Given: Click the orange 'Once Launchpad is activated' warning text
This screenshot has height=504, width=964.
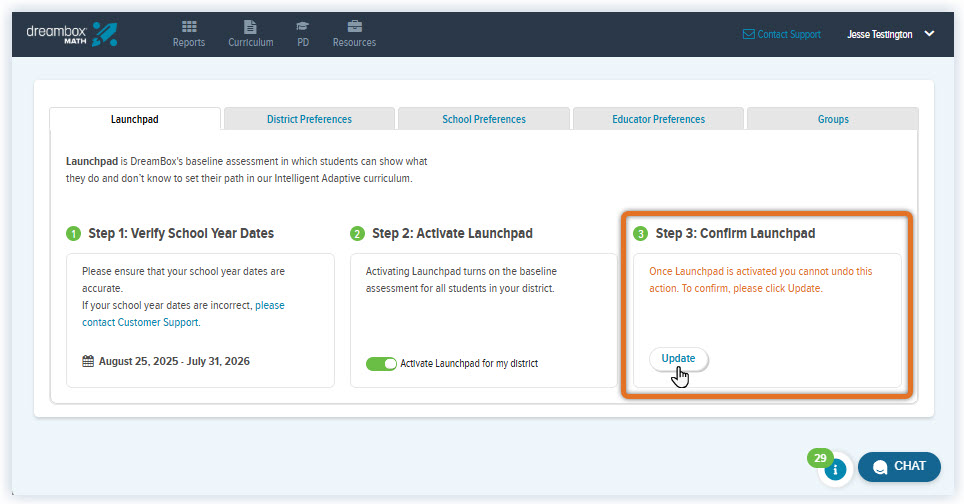Looking at the screenshot, I should (761, 280).
